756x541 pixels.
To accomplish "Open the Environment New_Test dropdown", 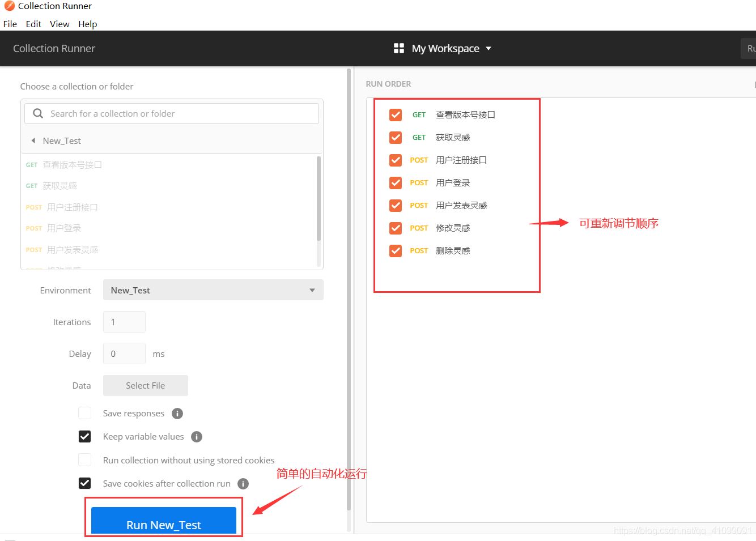I will tap(213, 290).
